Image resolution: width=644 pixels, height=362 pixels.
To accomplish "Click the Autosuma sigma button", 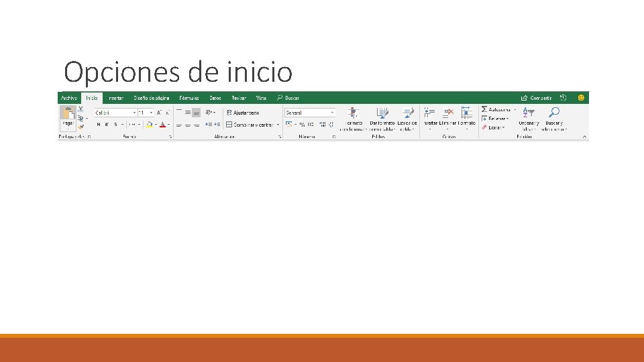I will click(496, 109).
